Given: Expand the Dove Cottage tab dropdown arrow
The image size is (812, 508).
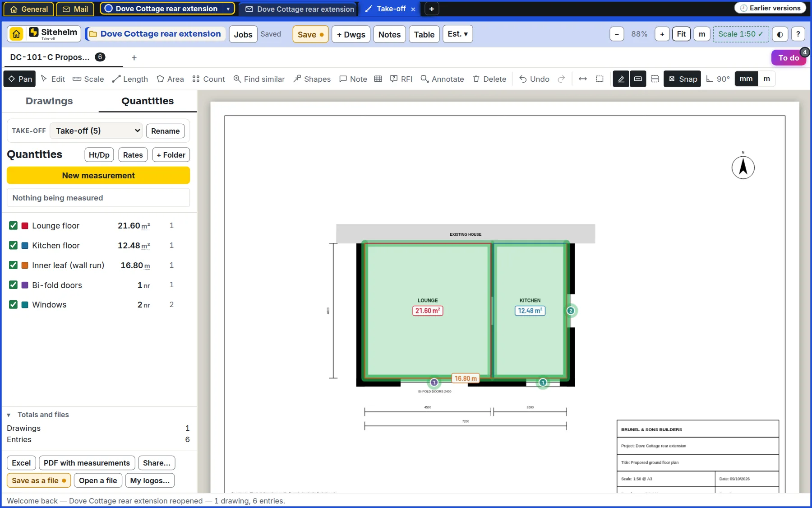Looking at the screenshot, I should 228,9.
